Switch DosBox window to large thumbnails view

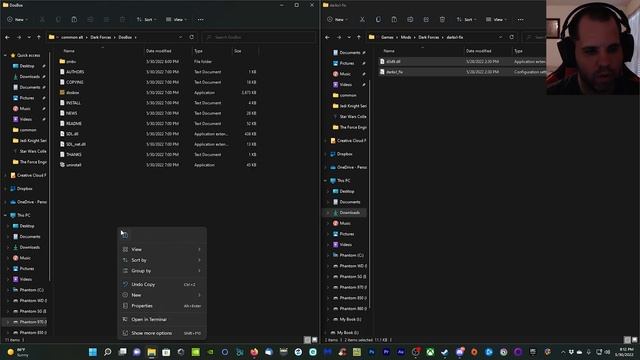[x=314, y=340]
